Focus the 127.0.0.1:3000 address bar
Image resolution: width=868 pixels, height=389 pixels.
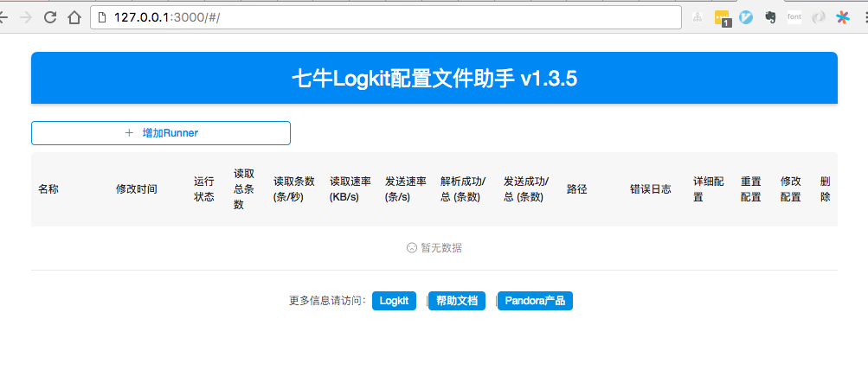coord(386,17)
